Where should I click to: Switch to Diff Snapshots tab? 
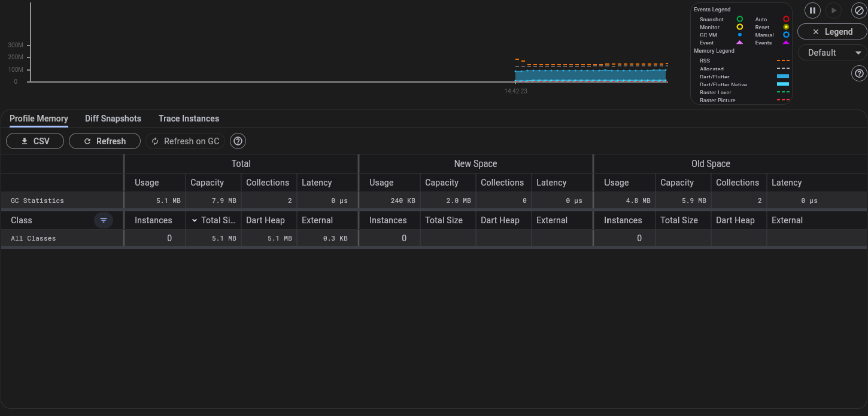click(113, 119)
